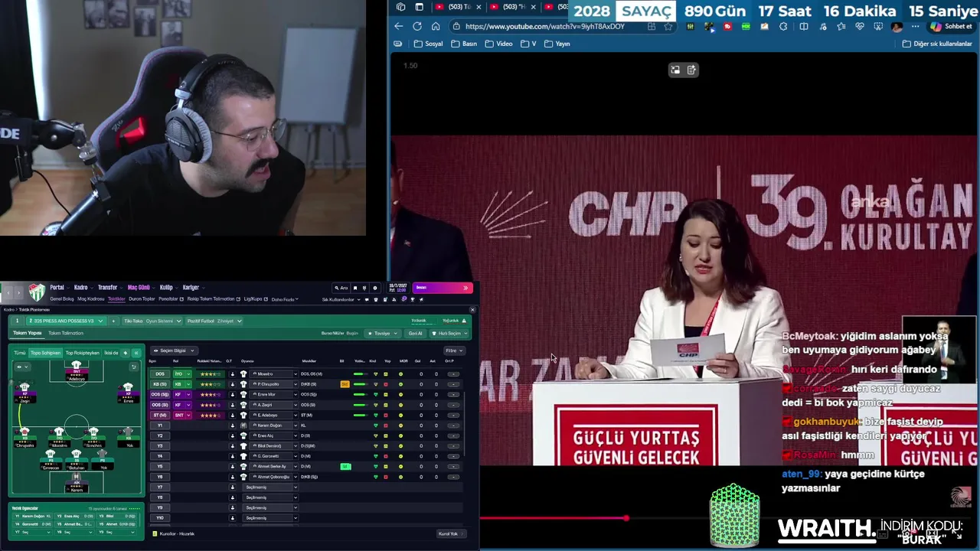Open the game settings gear icon

pyautogui.click(x=374, y=289)
